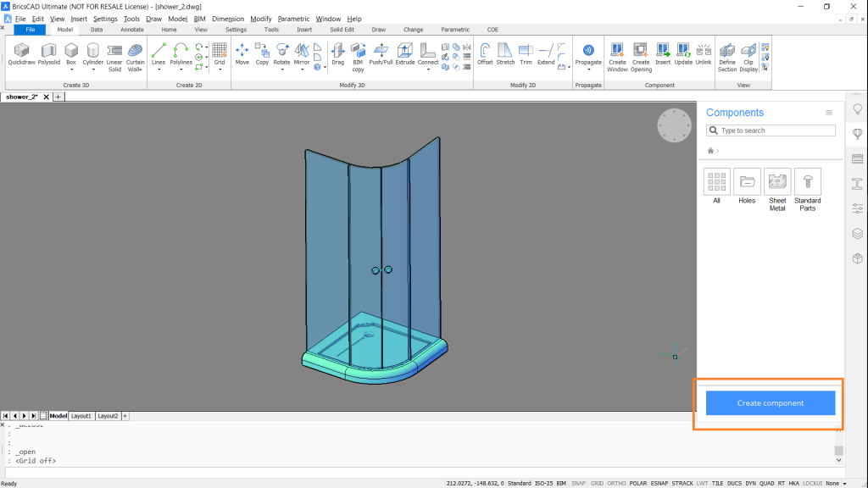Viewport: 868px width, 488px height.
Task: Enable ESNAP in the status bar
Action: click(658, 482)
